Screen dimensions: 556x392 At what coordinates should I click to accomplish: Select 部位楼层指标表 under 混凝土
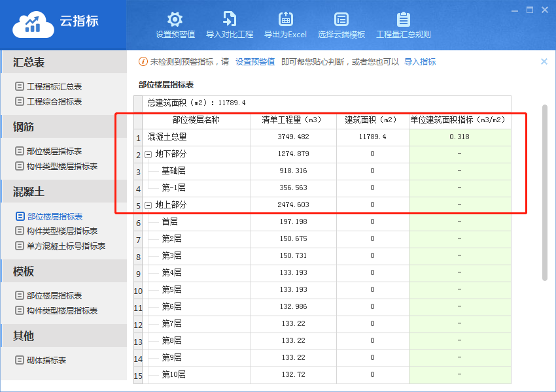(x=54, y=216)
